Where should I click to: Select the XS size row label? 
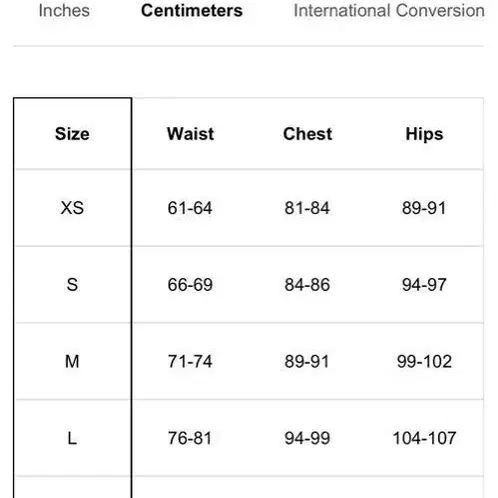(x=72, y=208)
